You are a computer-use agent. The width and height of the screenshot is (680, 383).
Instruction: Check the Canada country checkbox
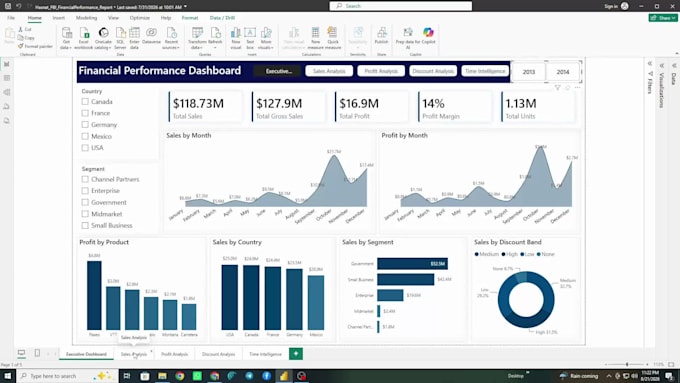click(85, 101)
